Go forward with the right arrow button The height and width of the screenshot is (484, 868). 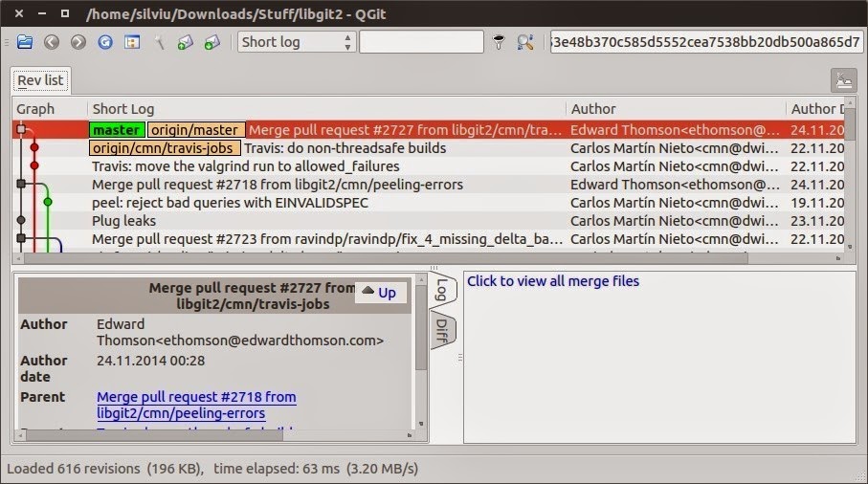(78, 42)
